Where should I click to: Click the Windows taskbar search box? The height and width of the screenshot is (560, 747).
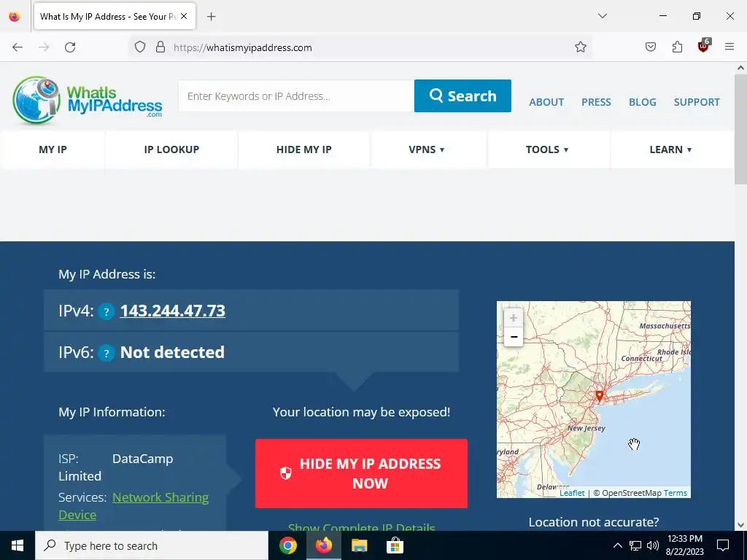[152, 545]
